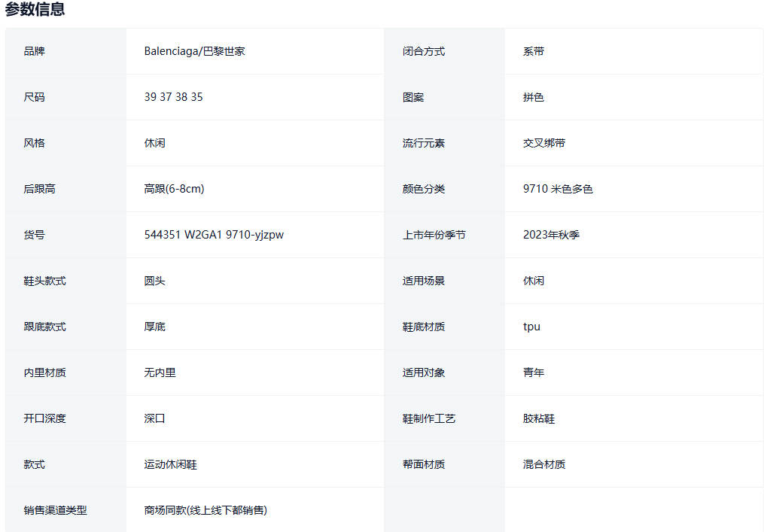Screen dimensions: 764x532
Task: Select the brand value Balenciaga/巴黎世家
Action: [194, 51]
